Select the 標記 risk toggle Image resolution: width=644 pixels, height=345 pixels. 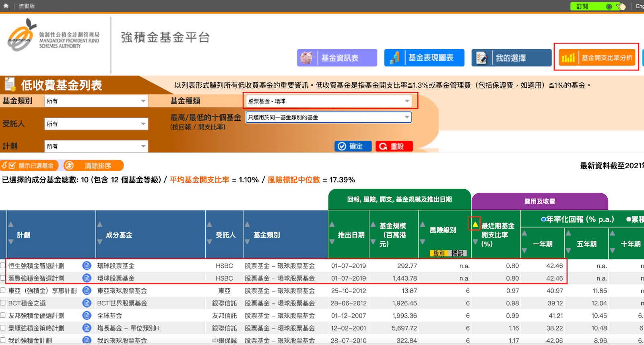(x=457, y=253)
